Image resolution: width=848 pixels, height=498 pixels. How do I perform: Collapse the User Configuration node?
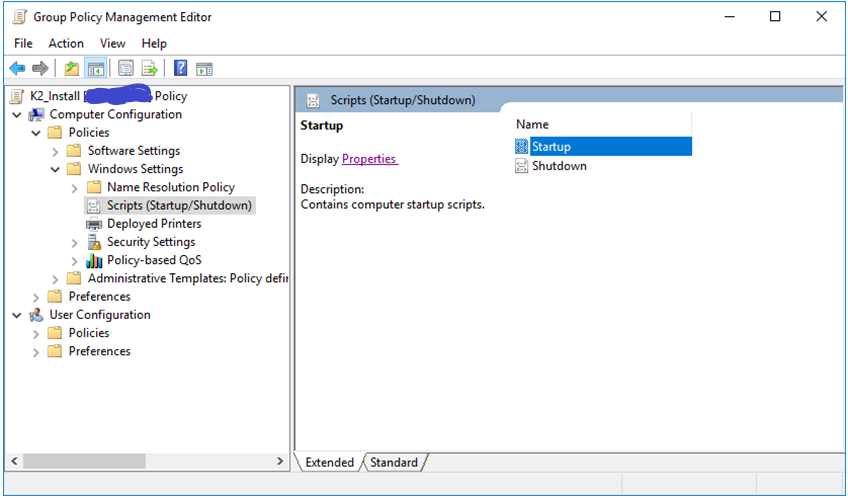click(17, 315)
